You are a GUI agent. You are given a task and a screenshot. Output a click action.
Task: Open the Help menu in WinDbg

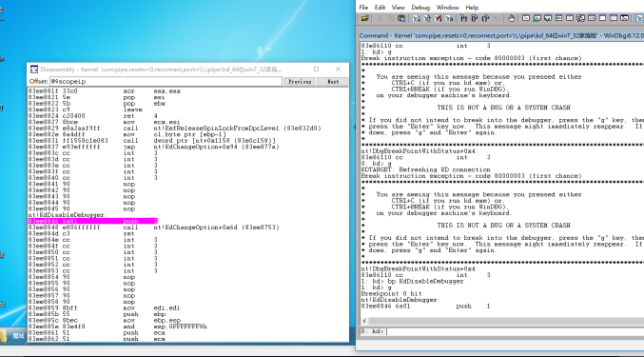472,8
